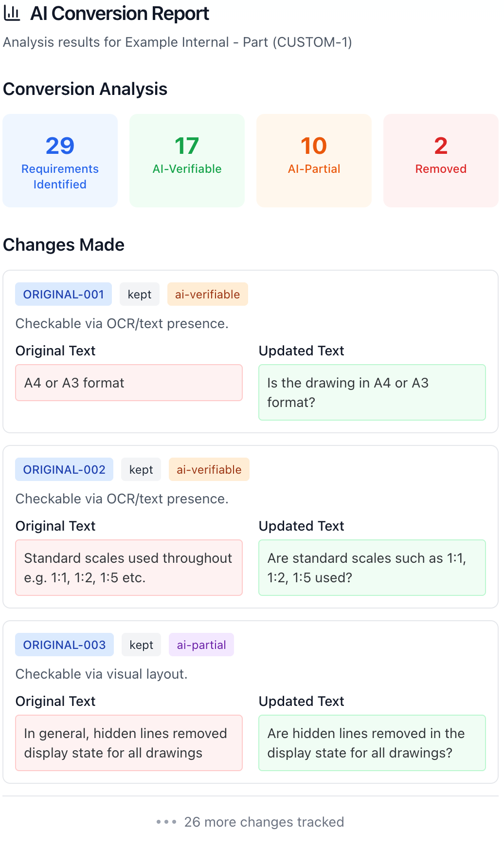Select the AI-Verifiable summary card
Viewport: 504px width, 850px height.
point(187,161)
